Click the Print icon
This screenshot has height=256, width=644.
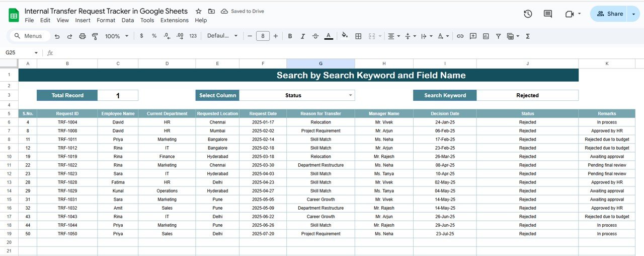(x=82, y=36)
